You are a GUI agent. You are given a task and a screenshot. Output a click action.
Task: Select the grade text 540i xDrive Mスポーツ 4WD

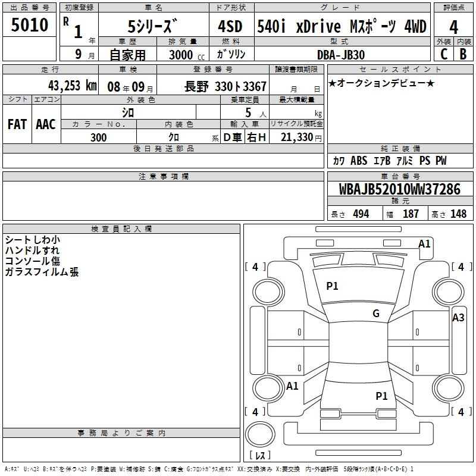point(342,26)
